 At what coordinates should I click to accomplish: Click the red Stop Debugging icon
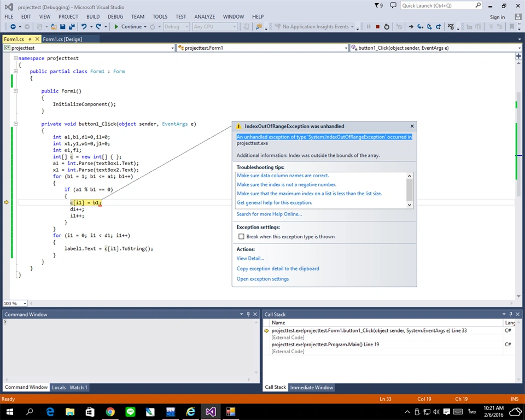378,27
